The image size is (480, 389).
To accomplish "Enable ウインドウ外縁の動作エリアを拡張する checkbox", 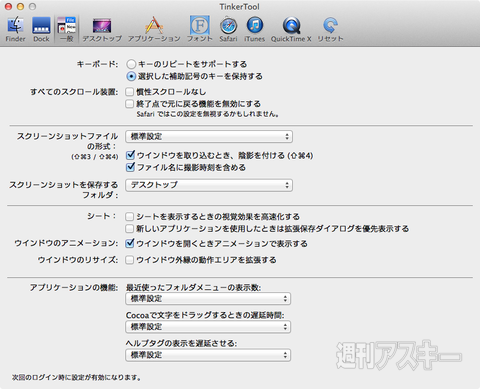I will point(130,260).
